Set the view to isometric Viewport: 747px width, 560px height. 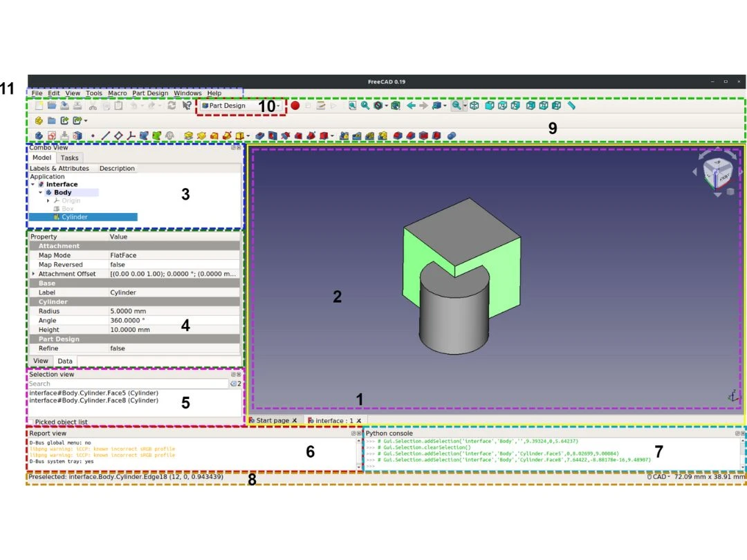click(474, 105)
